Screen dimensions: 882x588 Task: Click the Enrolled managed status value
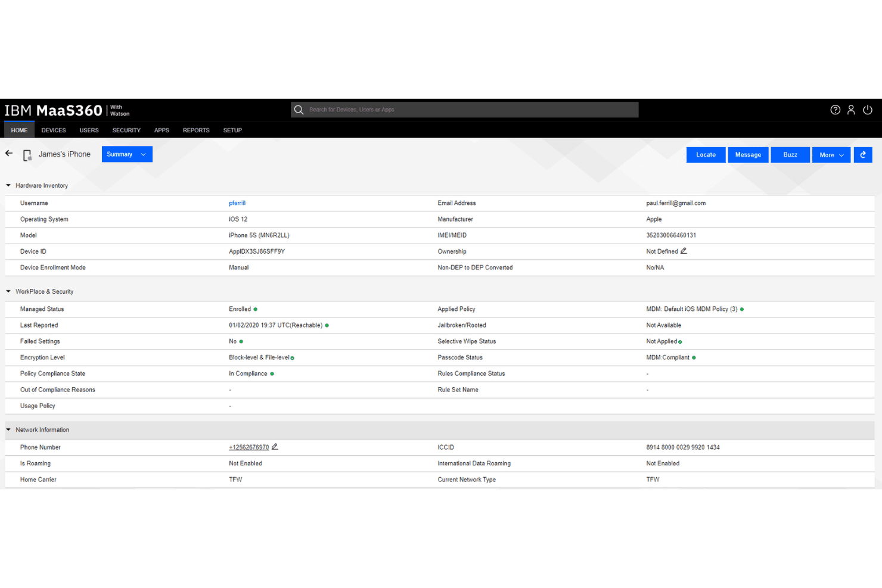pos(240,309)
